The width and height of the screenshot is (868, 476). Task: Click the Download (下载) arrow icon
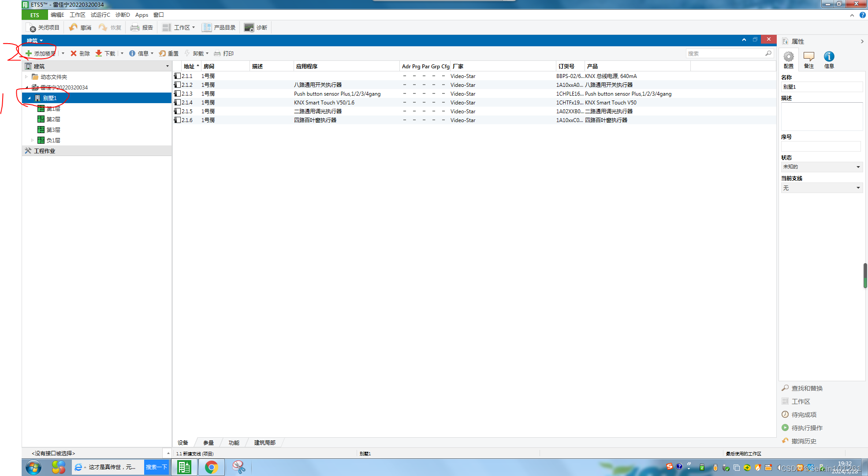[99, 53]
